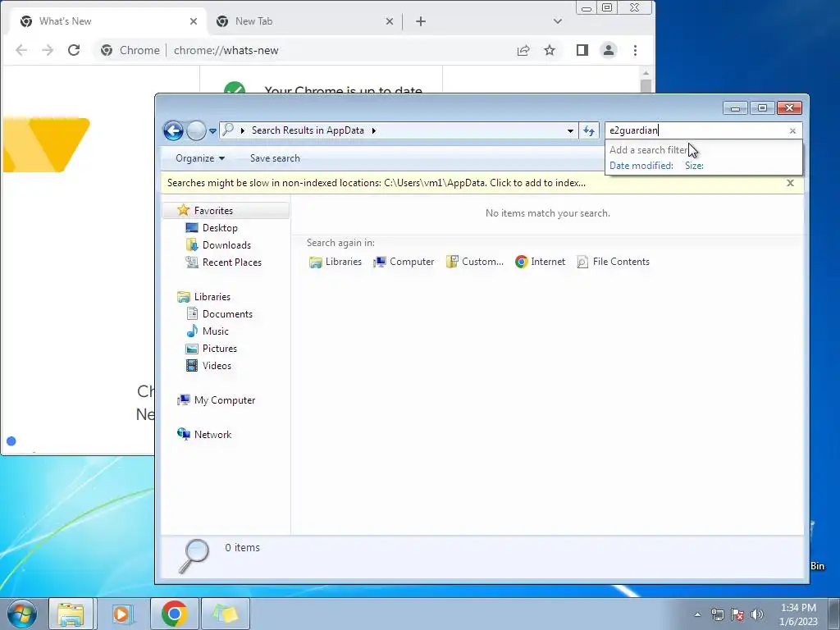Click Explorer refresh button beside address bar

pos(589,130)
